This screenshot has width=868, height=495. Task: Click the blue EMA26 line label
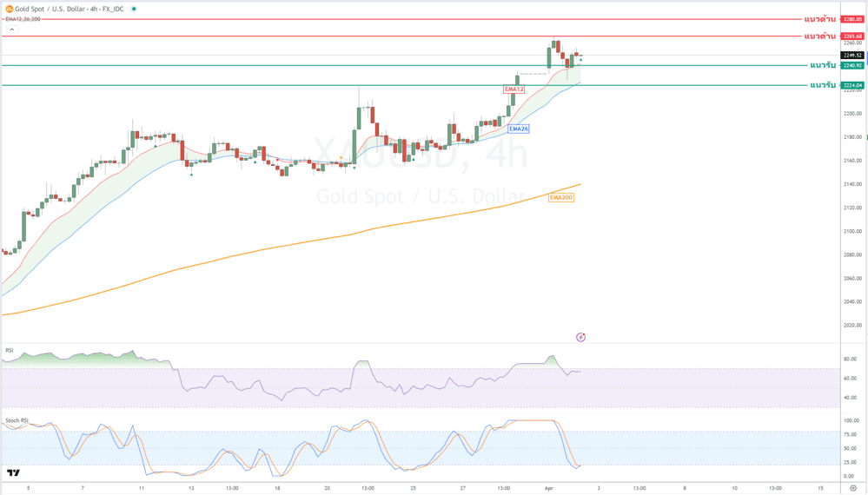point(519,129)
